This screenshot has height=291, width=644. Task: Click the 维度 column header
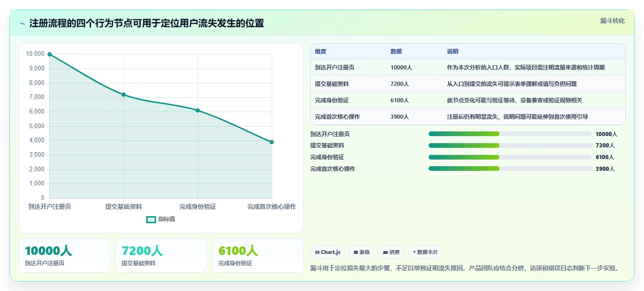tap(321, 52)
